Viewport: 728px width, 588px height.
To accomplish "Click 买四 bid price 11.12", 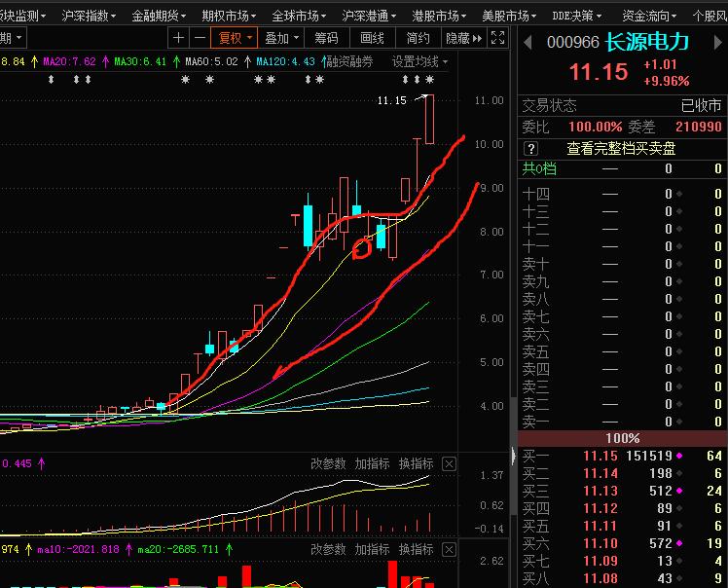I will click(x=601, y=508).
